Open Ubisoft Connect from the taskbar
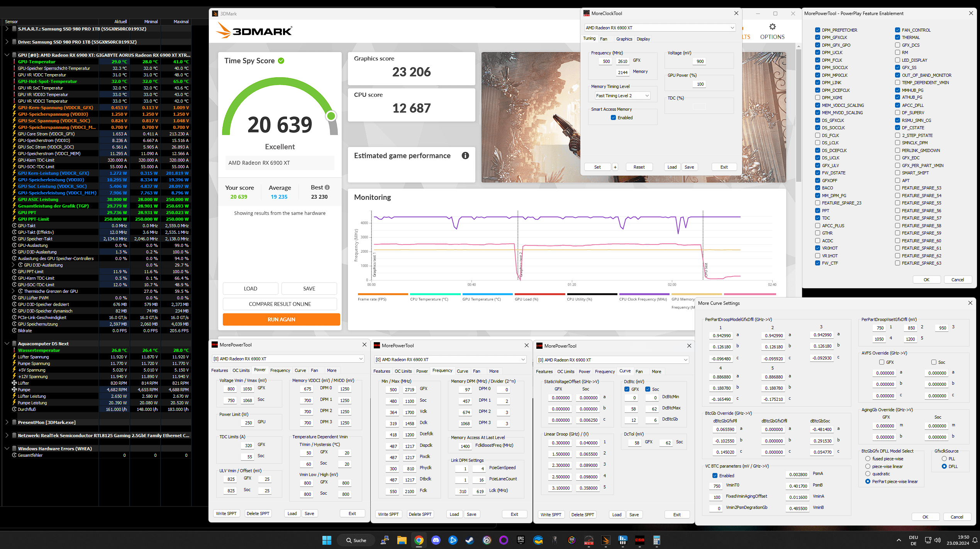The image size is (980, 549). click(487, 540)
